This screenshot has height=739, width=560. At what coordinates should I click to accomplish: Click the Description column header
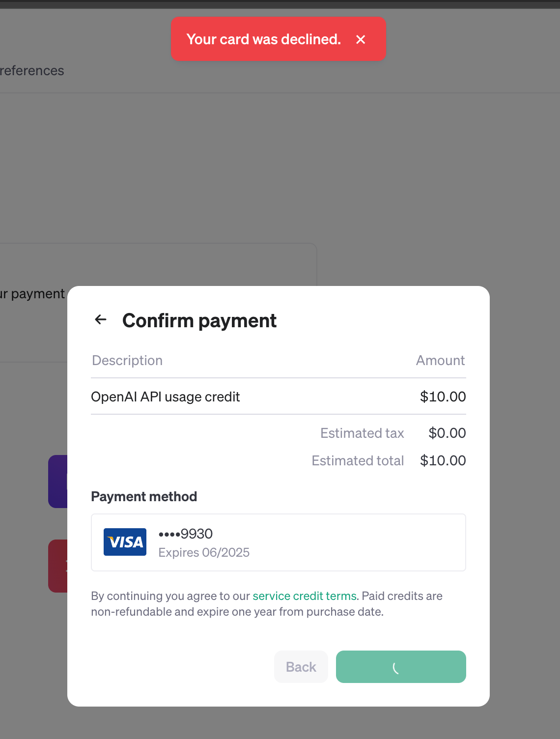pos(127,361)
